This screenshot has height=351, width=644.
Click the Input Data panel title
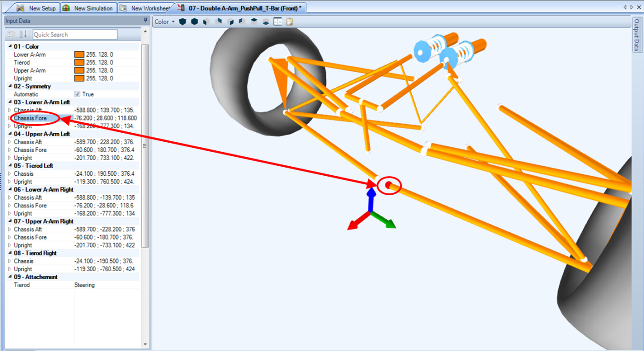(18, 21)
